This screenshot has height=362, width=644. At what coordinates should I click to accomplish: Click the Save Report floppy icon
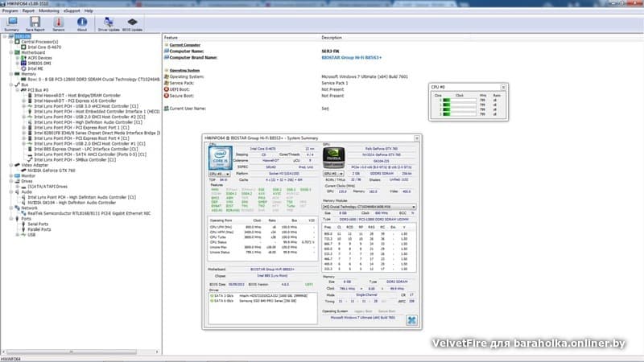(x=35, y=24)
